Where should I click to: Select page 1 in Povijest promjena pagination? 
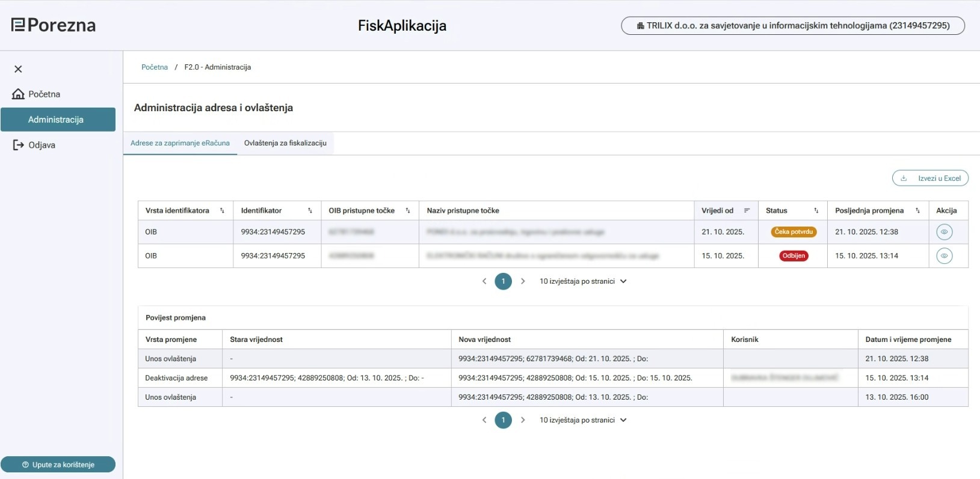tap(504, 420)
